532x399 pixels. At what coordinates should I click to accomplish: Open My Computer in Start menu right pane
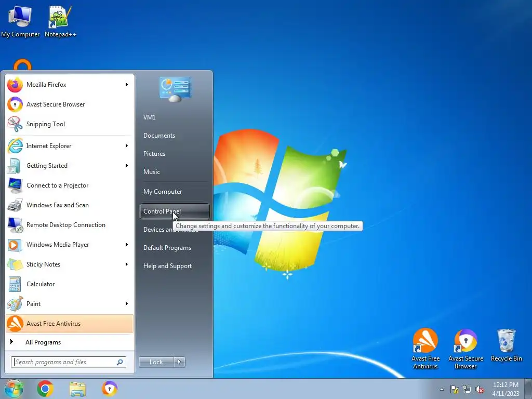click(175, 192)
